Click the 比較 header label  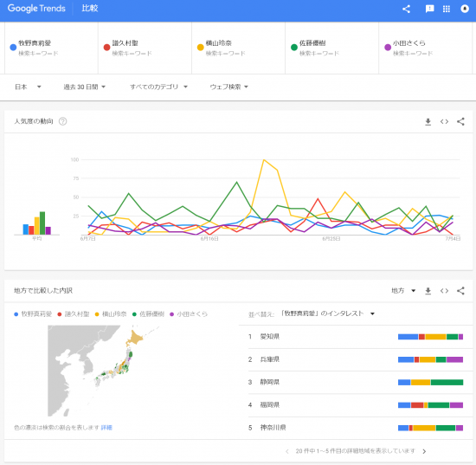(90, 8)
